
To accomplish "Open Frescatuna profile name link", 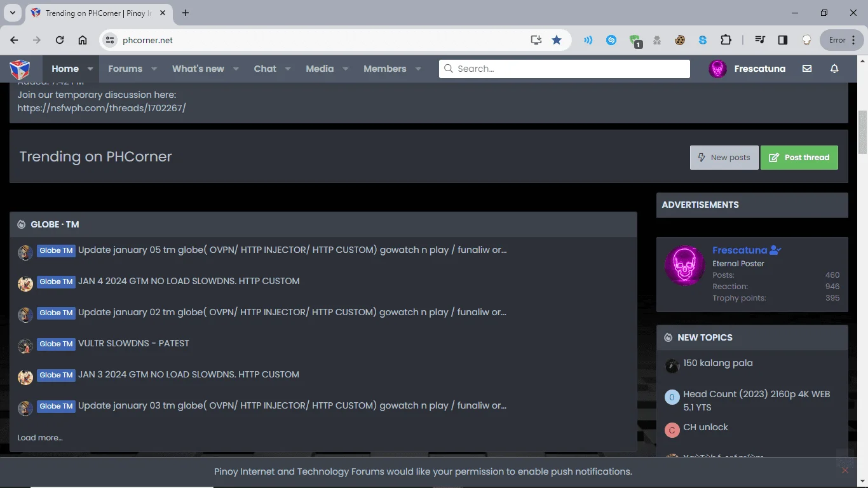I will click(x=740, y=250).
